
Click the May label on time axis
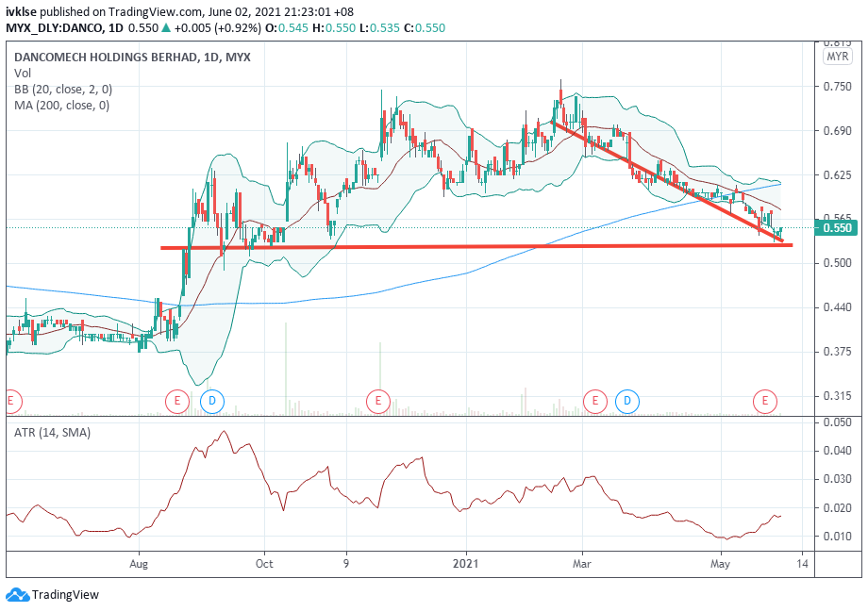pyautogui.click(x=720, y=564)
